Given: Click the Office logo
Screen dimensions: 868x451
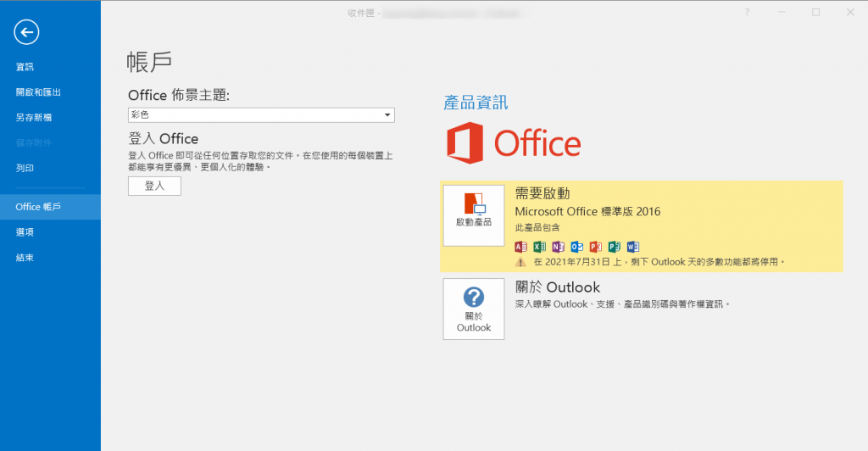Looking at the screenshot, I should tap(514, 143).
